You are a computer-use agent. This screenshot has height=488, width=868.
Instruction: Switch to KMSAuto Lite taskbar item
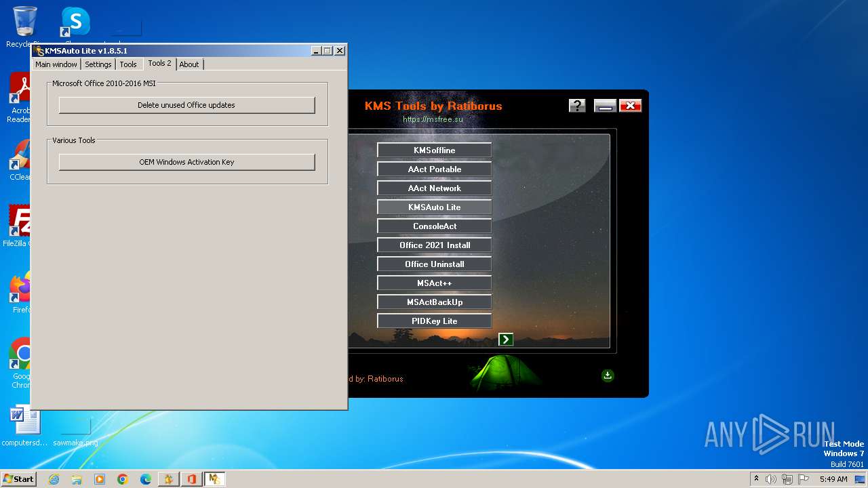coord(215,479)
